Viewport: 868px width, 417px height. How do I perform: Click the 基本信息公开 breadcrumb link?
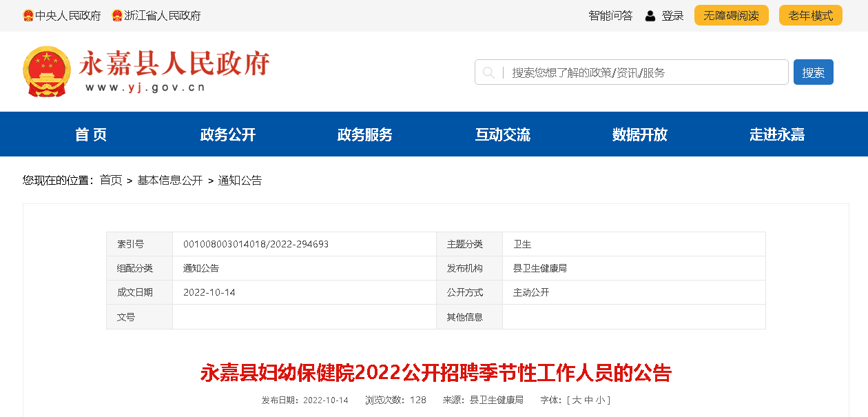(170, 181)
